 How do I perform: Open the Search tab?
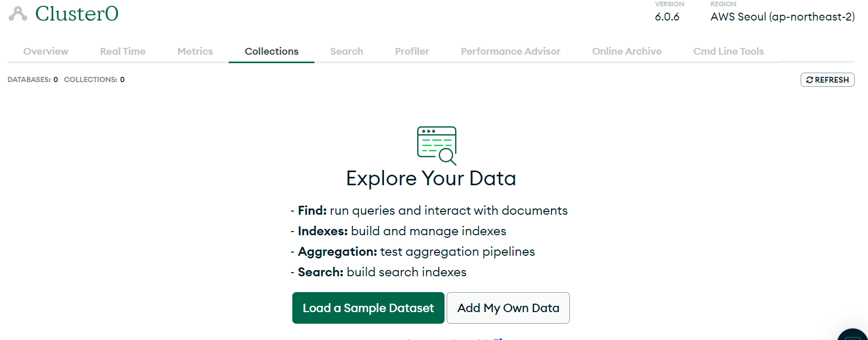(x=347, y=51)
